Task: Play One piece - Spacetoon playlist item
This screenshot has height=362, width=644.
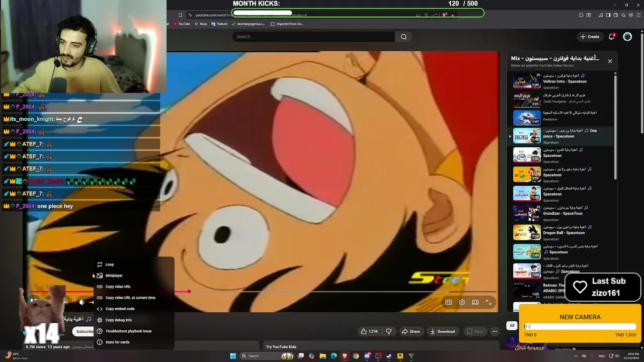Action: (559, 136)
